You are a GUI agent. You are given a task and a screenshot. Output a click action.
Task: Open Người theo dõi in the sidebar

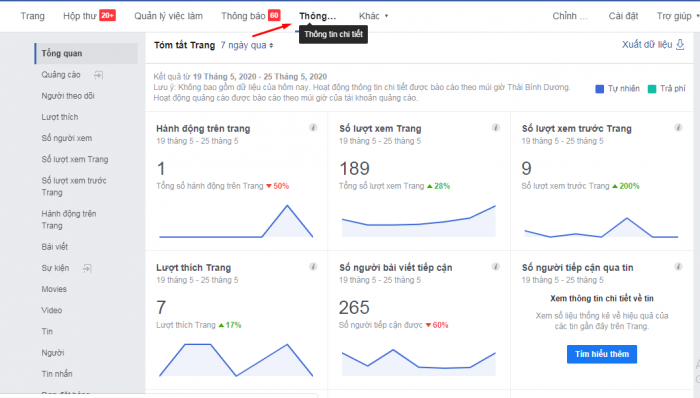click(68, 96)
